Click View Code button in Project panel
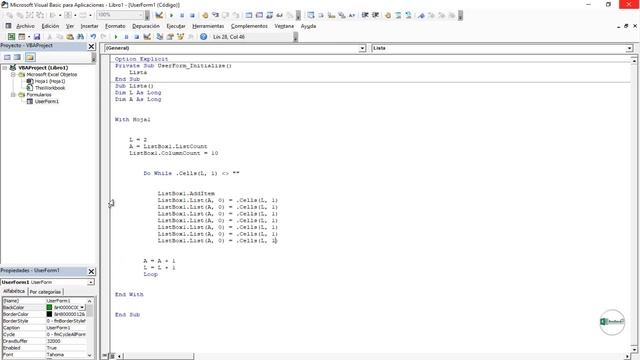The image size is (640, 360). [x=7, y=57]
